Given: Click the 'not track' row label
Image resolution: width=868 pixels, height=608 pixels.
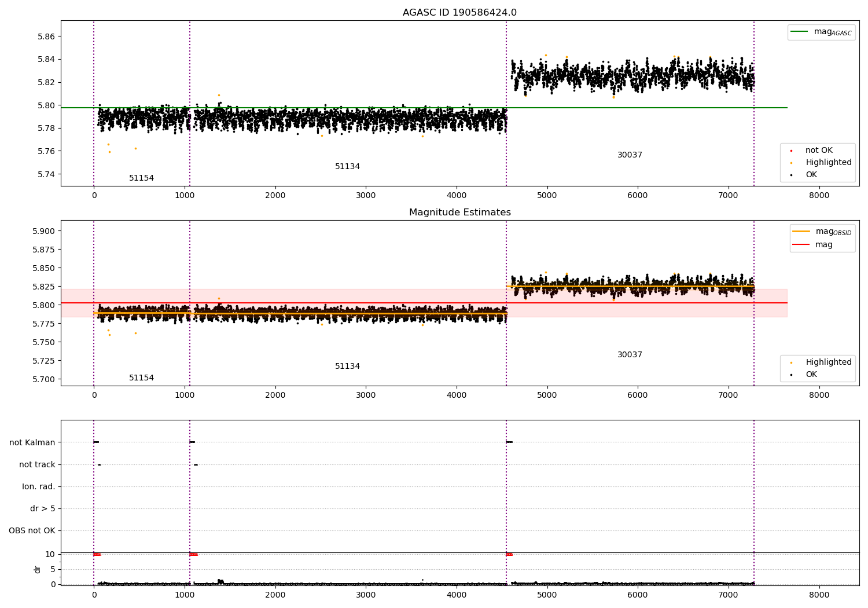Looking at the screenshot, I should (x=37, y=465).
